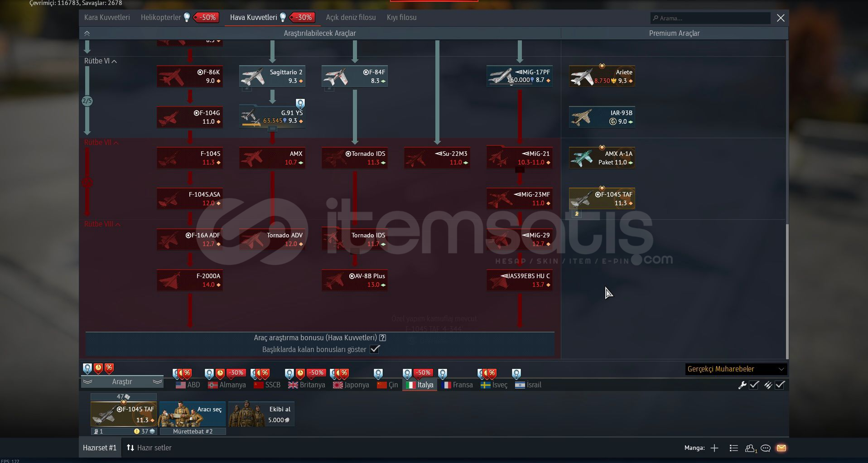Click the Japan flag icon
Screen dimensions: 868x463
coord(338,385)
